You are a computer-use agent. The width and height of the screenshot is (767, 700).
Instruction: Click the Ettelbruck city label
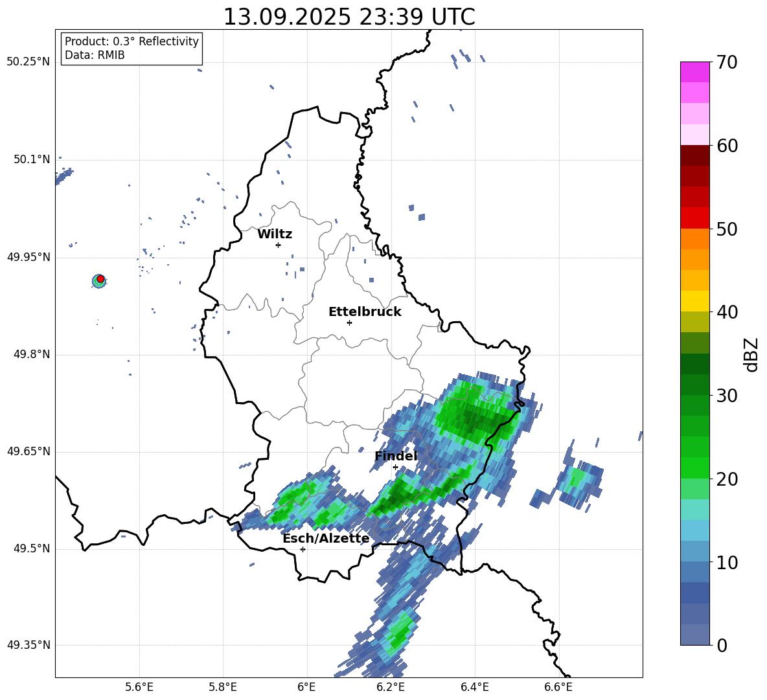(365, 312)
